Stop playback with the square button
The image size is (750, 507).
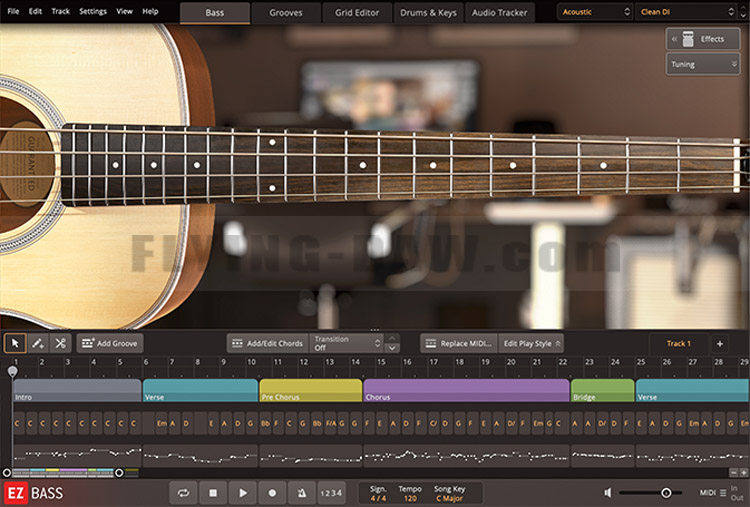click(213, 493)
